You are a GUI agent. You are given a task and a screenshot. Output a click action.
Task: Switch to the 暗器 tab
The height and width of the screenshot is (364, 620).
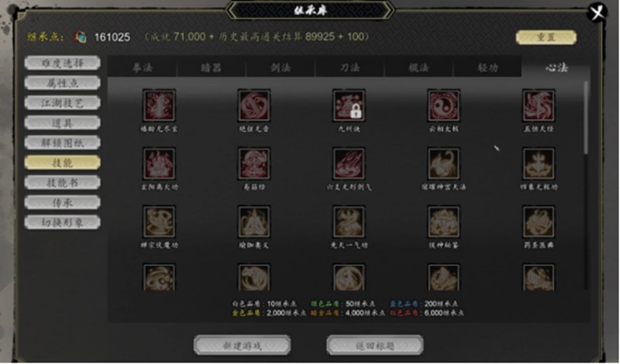pos(211,67)
